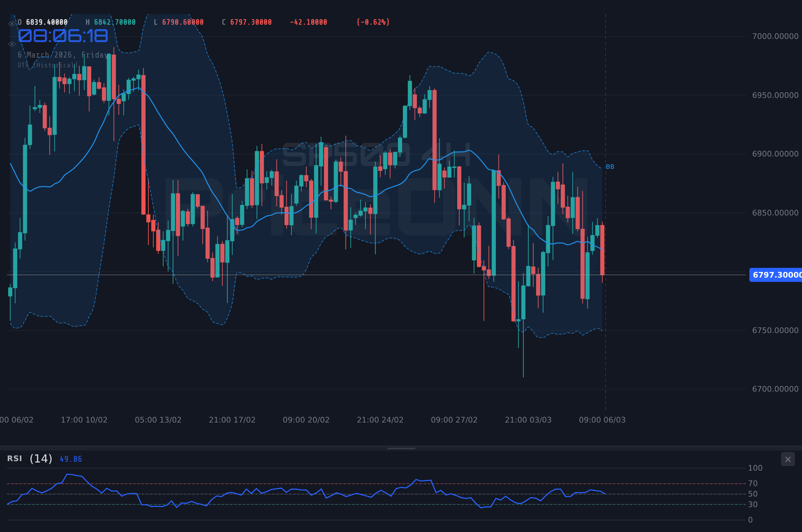This screenshot has width=802, height=532.
Task: Click the RSI axis 100 level label
Action: point(755,468)
